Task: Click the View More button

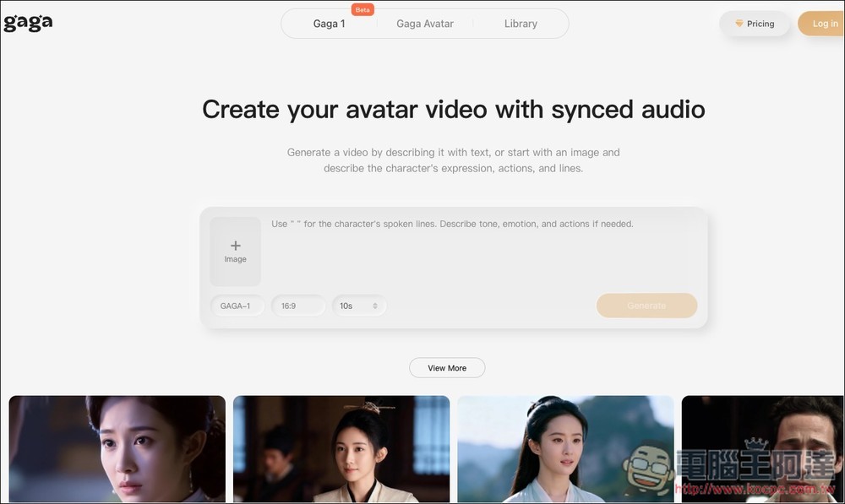Action: pyautogui.click(x=447, y=368)
